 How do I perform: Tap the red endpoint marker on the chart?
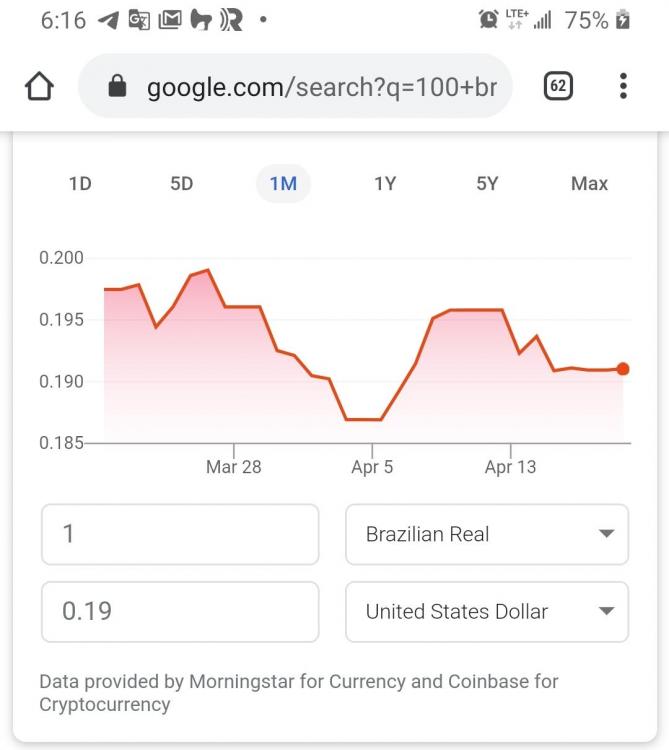point(623,369)
